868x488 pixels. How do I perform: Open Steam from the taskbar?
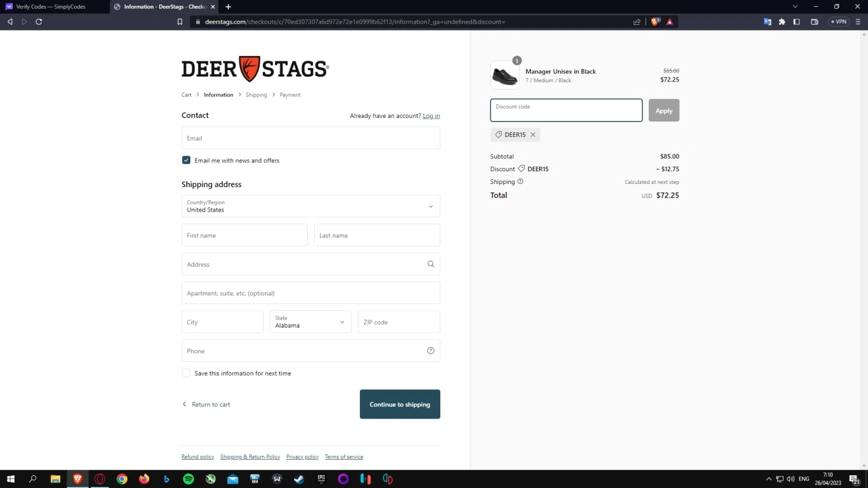(x=299, y=479)
